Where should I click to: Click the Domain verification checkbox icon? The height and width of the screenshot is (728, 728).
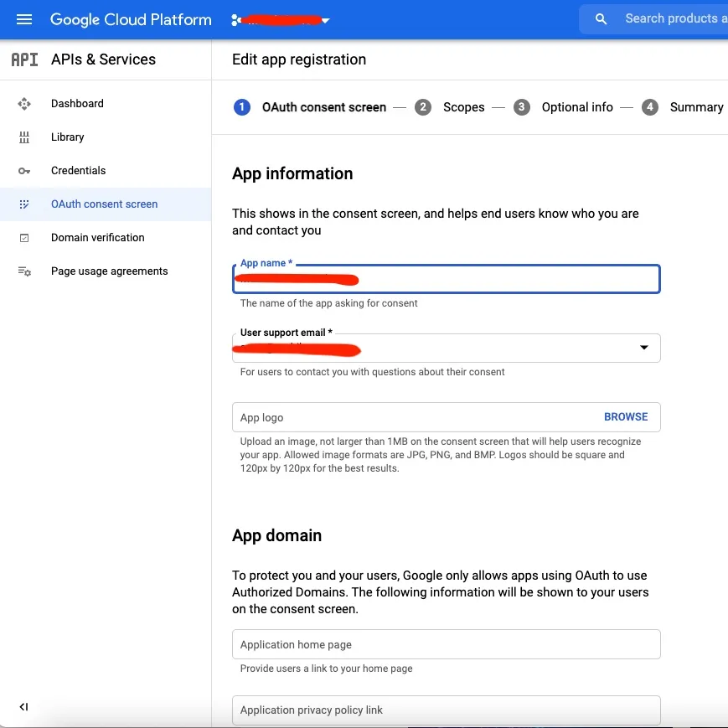[24, 238]
